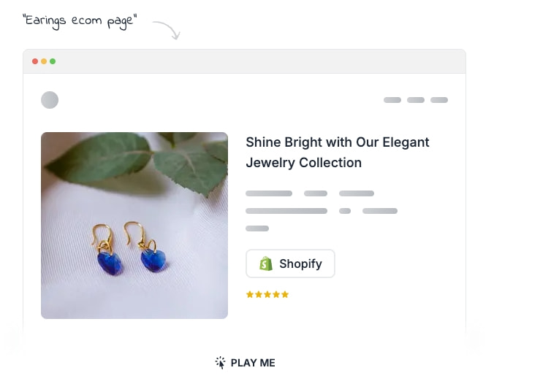
Task: Click the 'Earings ecom page' handwritten caption
Action: pos(80,21)
